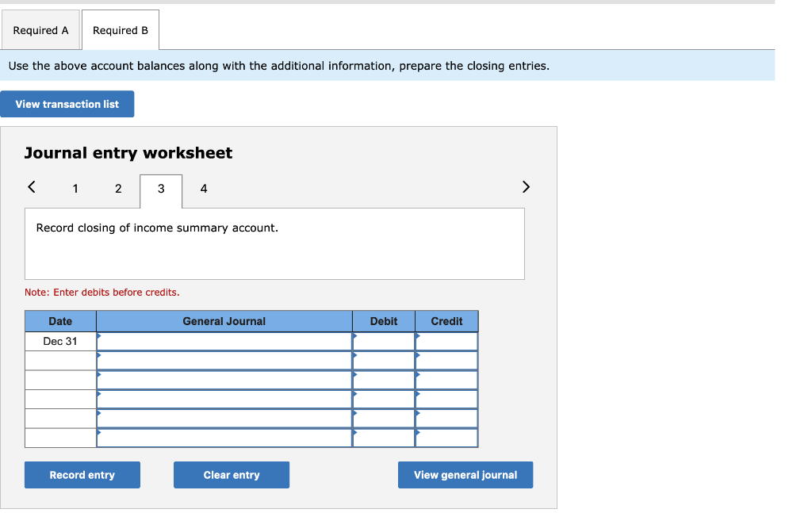This screenshot has width=812, height=513.
Task: Open the View general journal screen
Action: [x=465, y=474]
